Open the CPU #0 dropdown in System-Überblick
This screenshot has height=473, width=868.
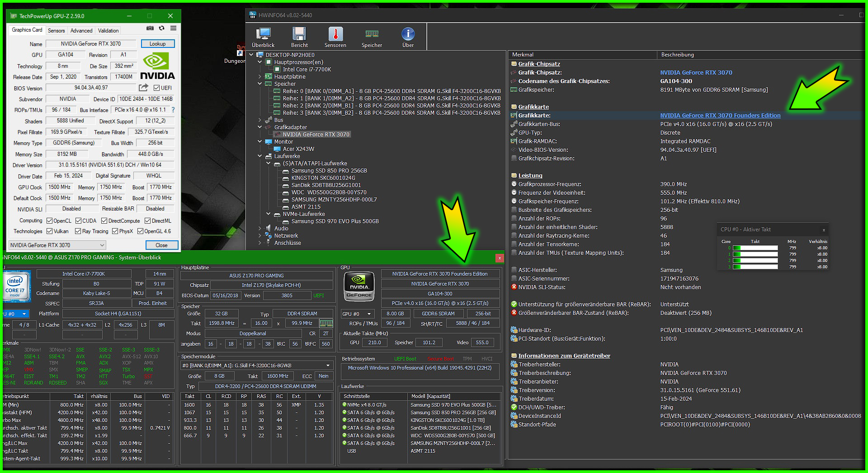click(x=15, y=314)
